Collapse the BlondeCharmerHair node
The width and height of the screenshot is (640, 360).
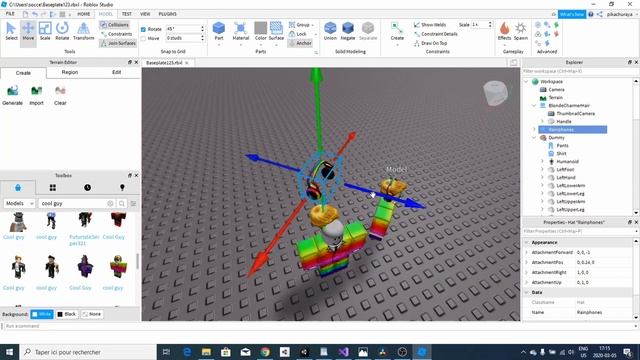coord(534,106)
